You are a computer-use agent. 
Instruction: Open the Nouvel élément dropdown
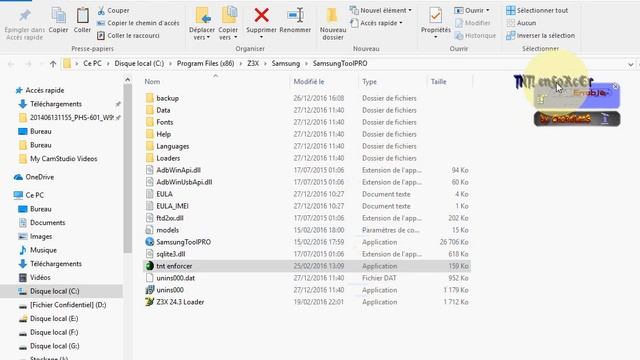[410, 11]
